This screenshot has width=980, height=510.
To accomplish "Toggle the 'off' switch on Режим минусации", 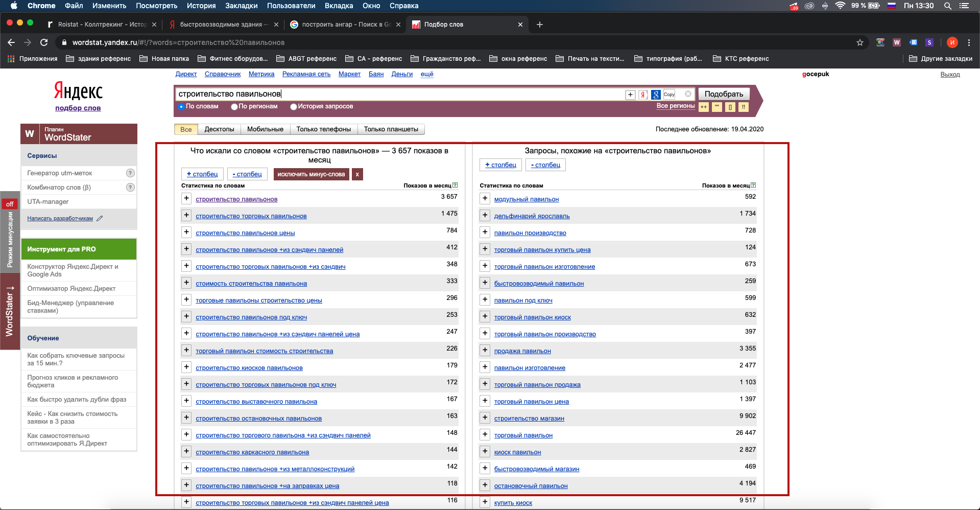I will pos(10,204).
